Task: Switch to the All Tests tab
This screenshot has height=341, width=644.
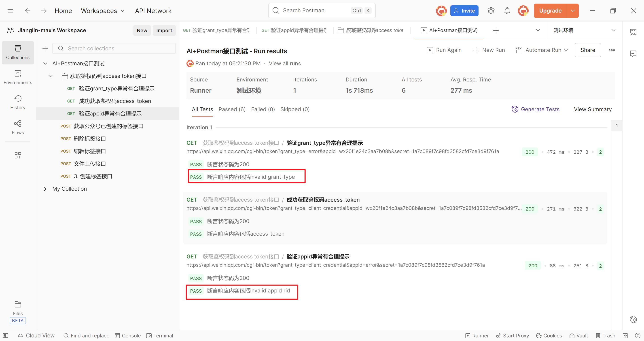Action: tap(202, 109)
